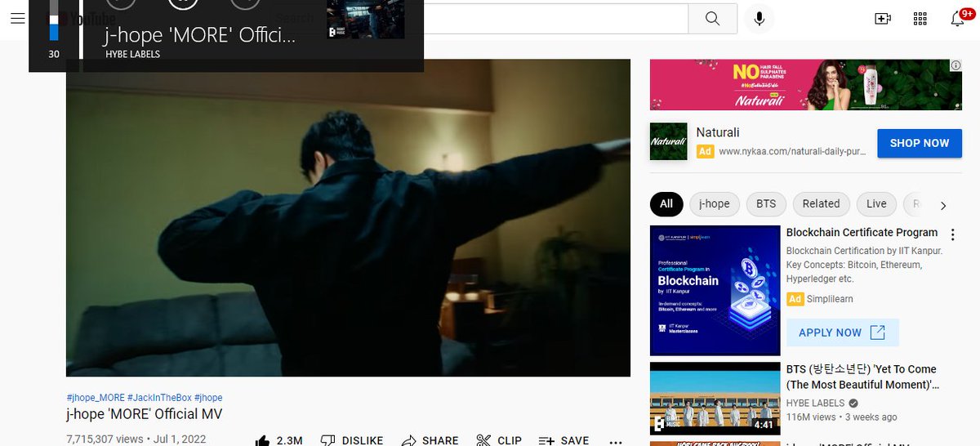Viewport: 980px width, 446px height.
Task: Click the media overlay album thumbnail
Action: (x=365, y=20)
